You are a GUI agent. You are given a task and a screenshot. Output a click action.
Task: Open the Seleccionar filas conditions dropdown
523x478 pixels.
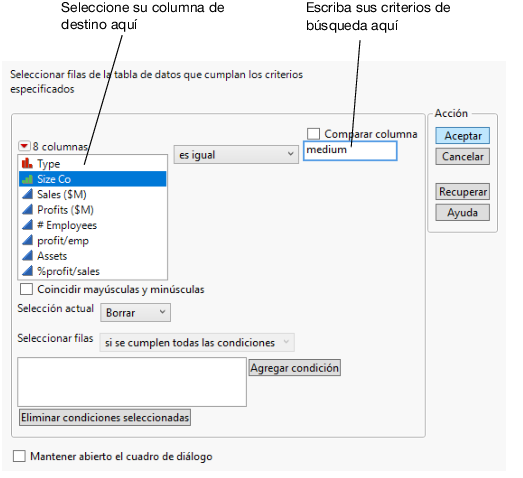[197, 343]
